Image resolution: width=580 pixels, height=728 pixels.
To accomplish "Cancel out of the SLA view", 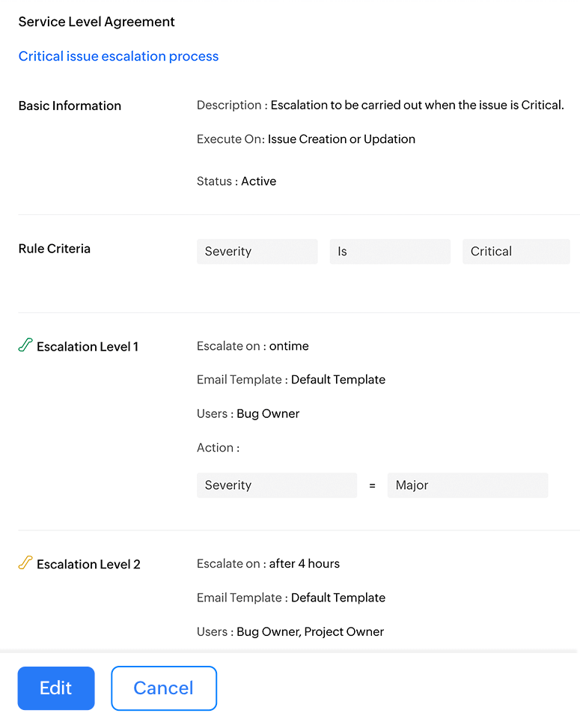I will (163, 688).
